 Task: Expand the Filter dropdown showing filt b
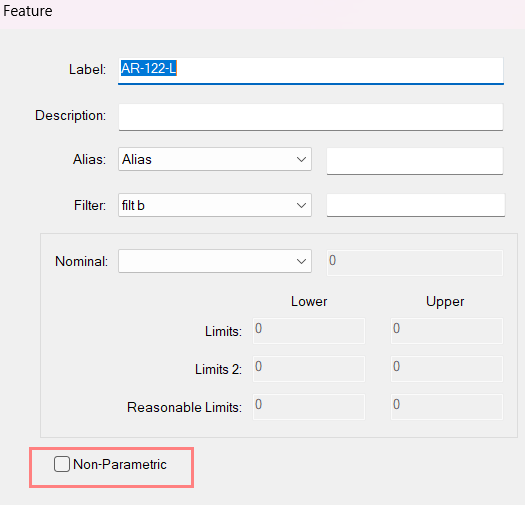pyautogui.click(x=215, y=205)
